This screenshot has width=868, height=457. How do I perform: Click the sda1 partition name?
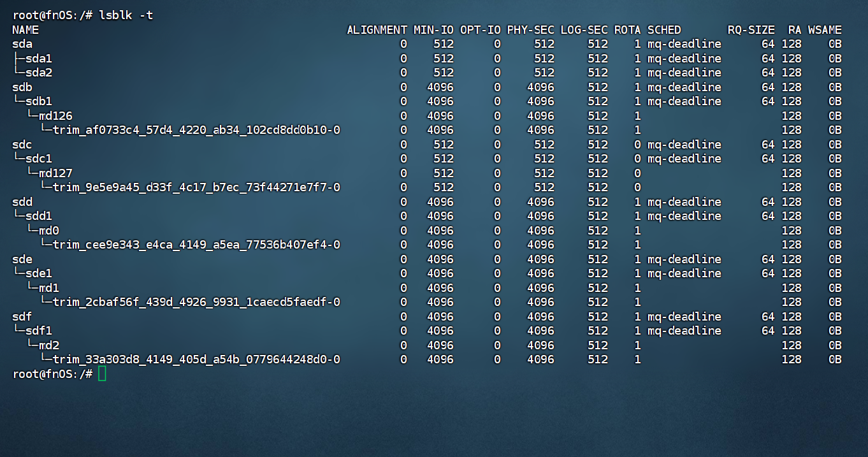[39, 59]
